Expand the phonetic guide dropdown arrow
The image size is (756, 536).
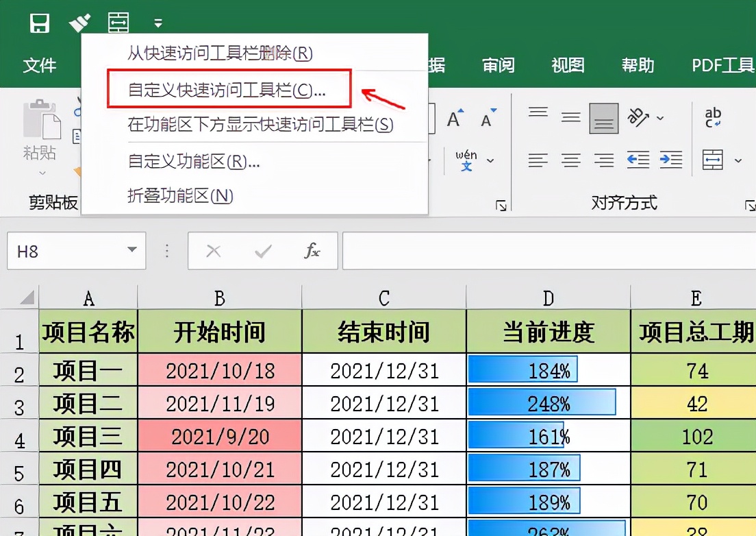tap(490, 160)
